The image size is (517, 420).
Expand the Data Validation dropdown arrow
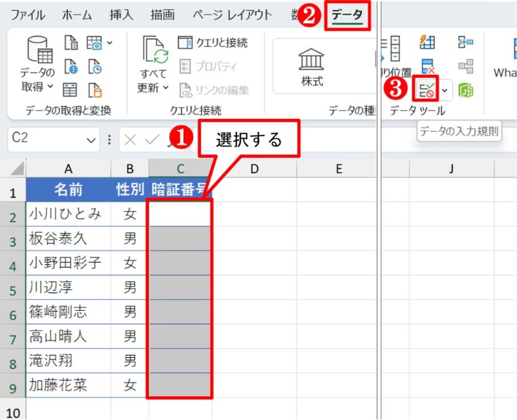coord(445,90)
